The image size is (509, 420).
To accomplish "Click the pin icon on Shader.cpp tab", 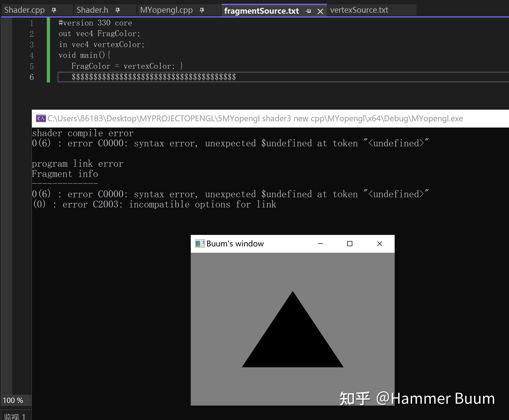I will click(x=54, y=10).
